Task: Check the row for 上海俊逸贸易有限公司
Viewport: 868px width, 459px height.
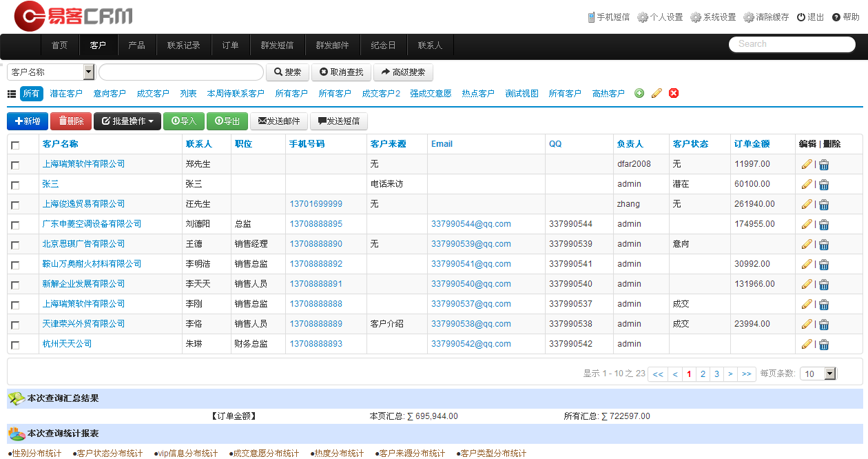Action: (15, 205)
